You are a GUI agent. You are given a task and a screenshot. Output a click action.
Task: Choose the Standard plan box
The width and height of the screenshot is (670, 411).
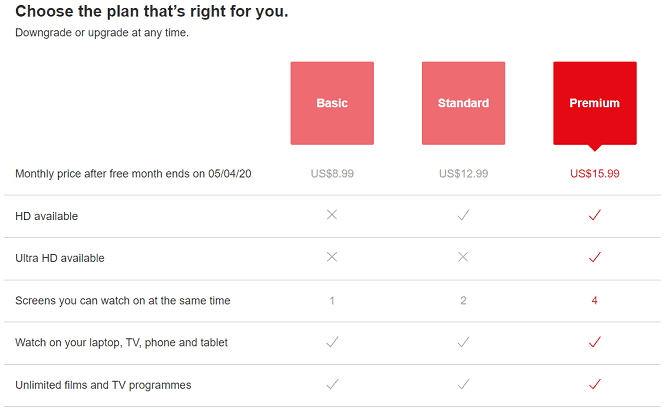(x=463, y=103)
